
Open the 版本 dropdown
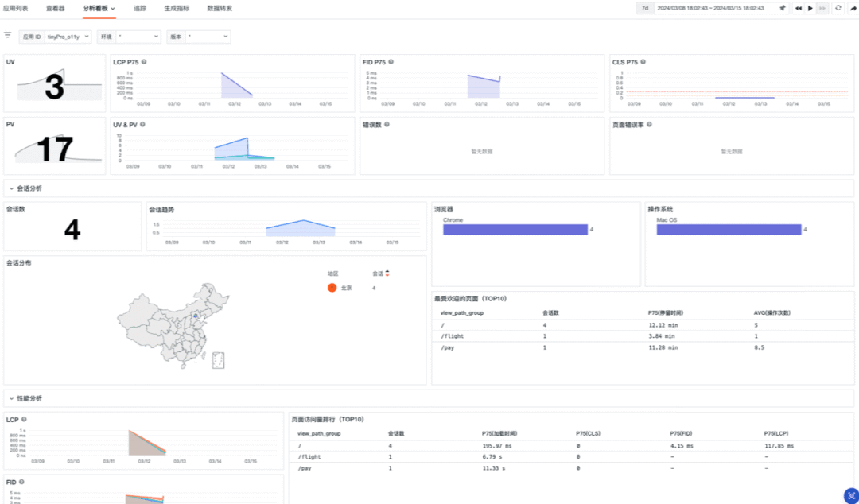(208, 37)
